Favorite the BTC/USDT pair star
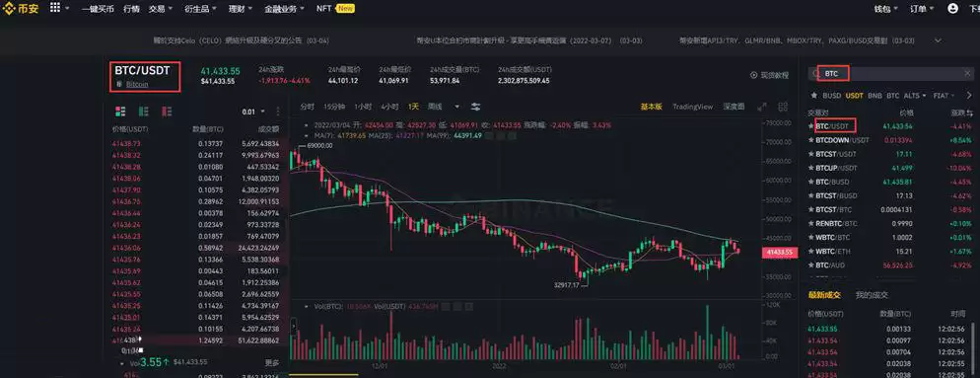The height and width of the screenshot is (378, 980). pos(811,126)
